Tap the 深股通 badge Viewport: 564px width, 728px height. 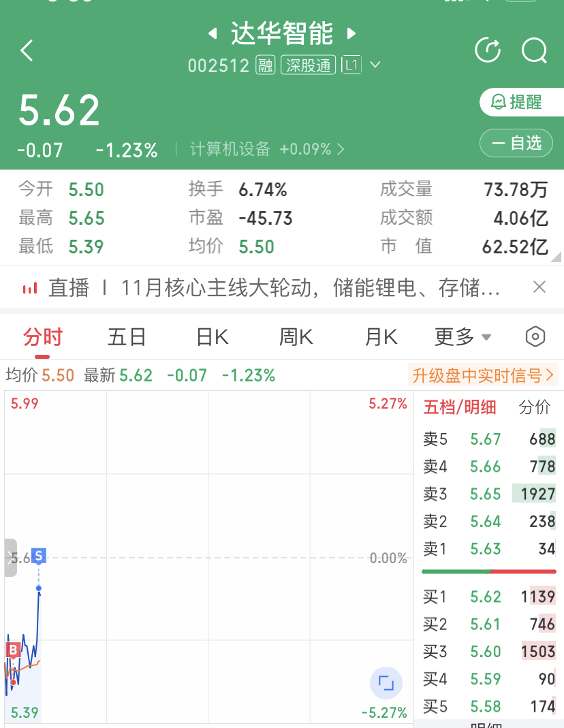(309, 65)
